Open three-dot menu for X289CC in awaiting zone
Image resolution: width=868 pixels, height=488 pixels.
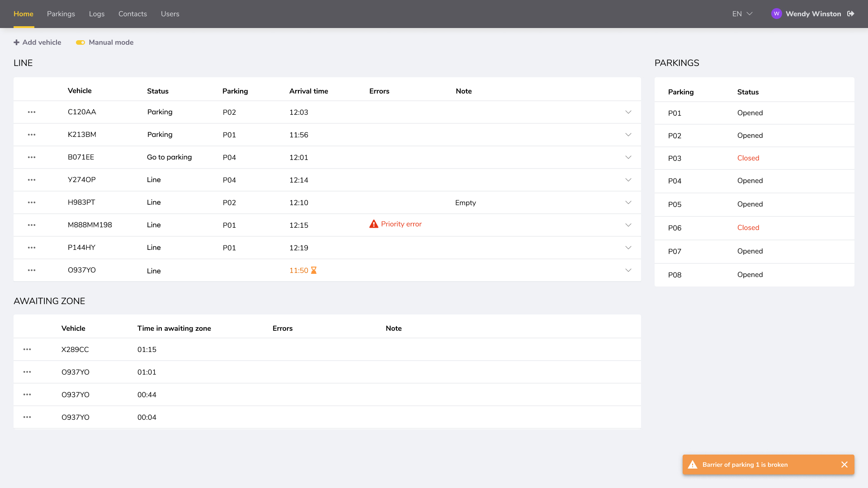click(x=27, y=349)
